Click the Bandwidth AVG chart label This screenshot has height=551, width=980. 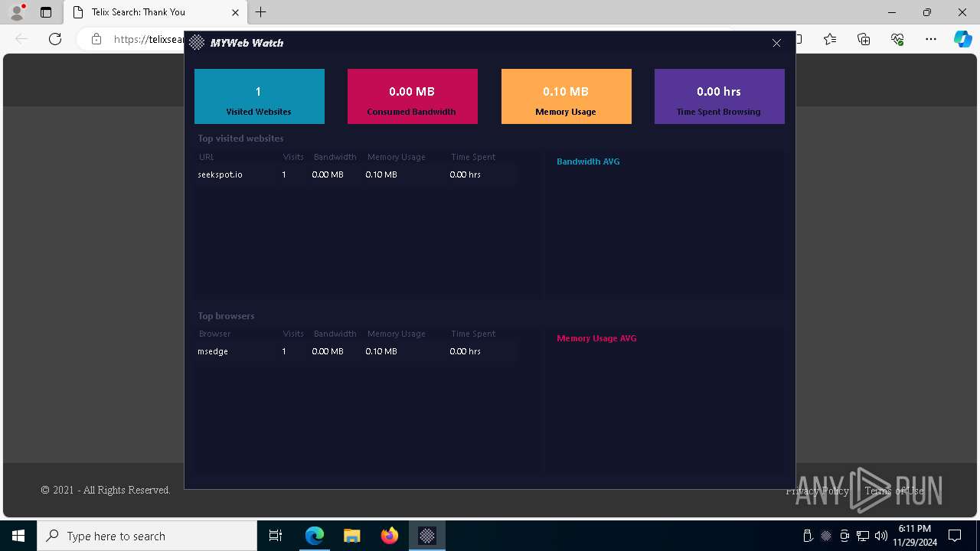[588, 161]
